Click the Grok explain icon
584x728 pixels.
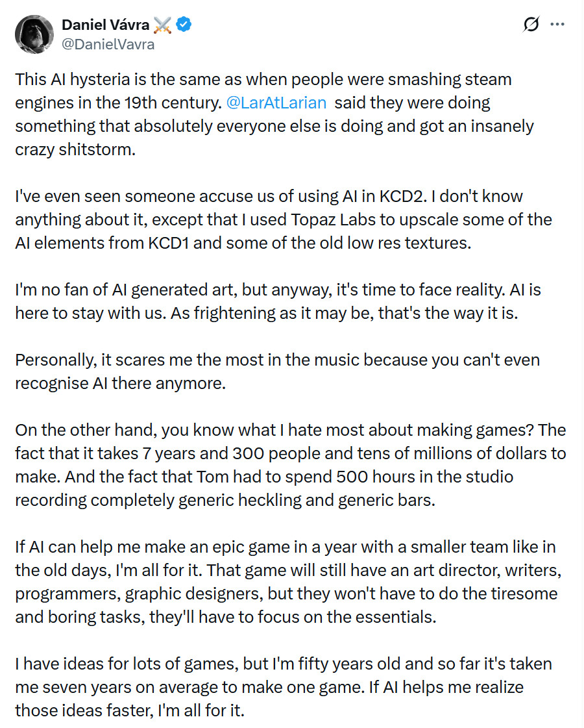pyautogui.click(x=531, y=25)
